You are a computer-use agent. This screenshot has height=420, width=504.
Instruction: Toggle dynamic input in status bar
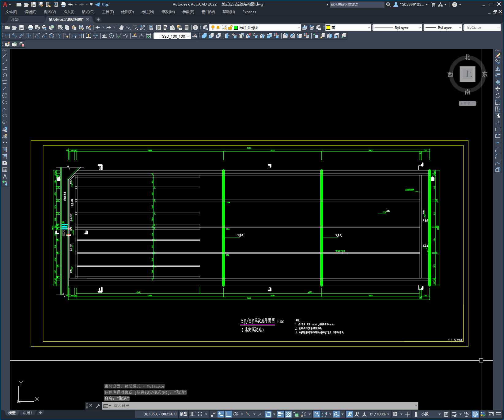(x=221, y=414)
